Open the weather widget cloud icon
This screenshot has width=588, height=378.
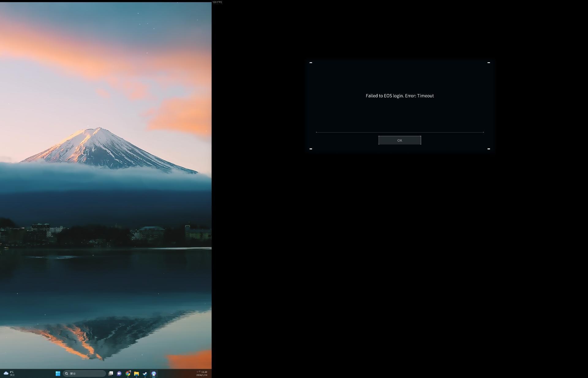(x=6, y=373)
